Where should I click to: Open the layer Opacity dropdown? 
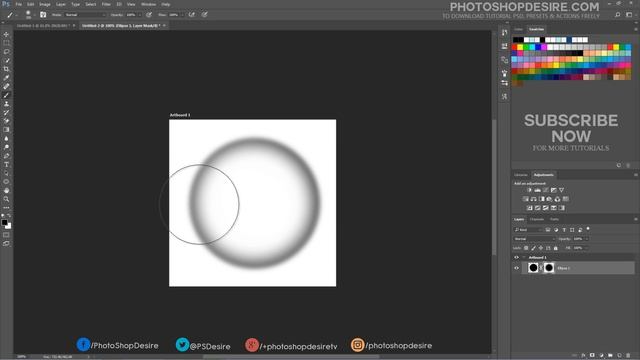coord(587,239)
